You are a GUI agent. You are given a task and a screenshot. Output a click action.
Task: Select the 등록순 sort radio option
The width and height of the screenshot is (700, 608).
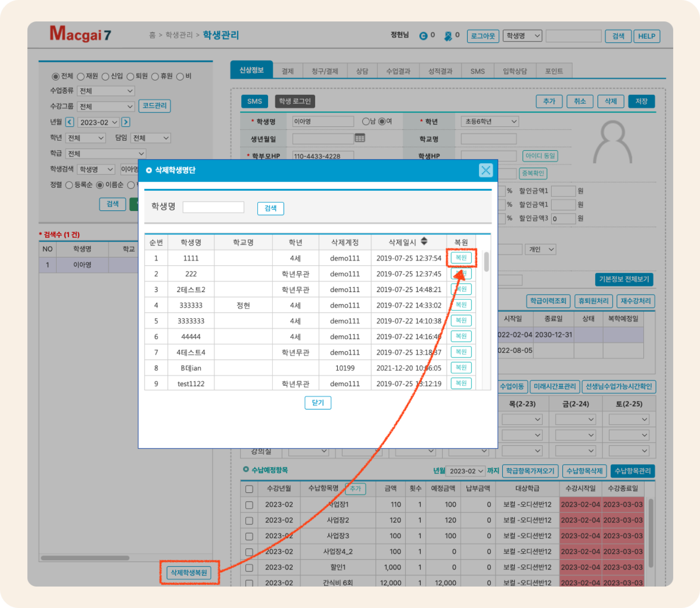coord(69,185)
